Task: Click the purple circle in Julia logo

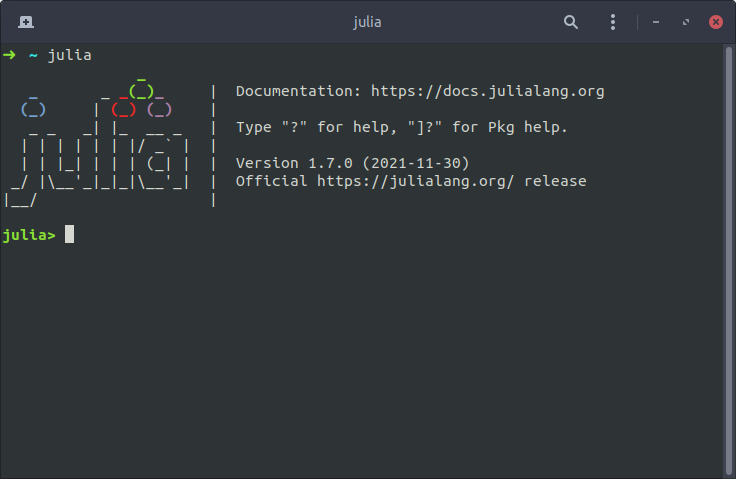Action: [160, 109]
